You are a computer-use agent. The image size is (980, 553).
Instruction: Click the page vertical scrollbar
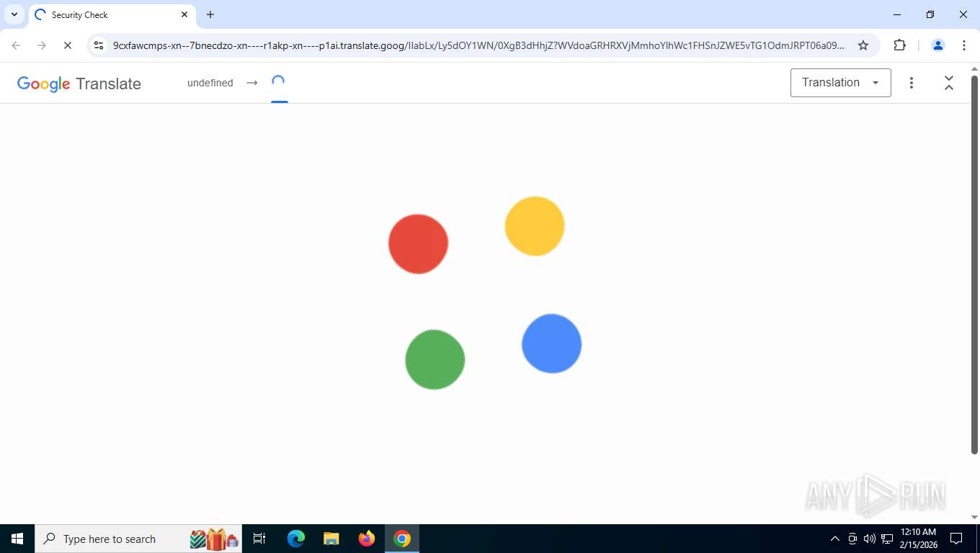tap(974, 265)
